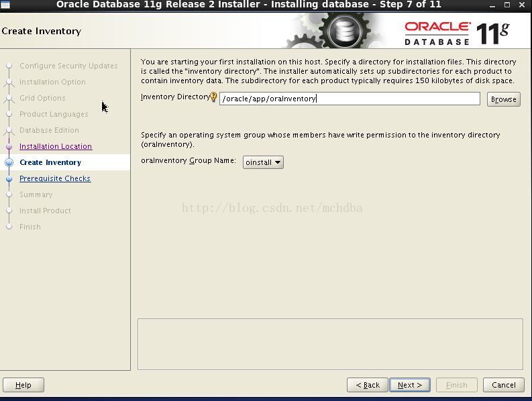Click the Install Product step label
The image size is (532, 401).
point(45,211)
